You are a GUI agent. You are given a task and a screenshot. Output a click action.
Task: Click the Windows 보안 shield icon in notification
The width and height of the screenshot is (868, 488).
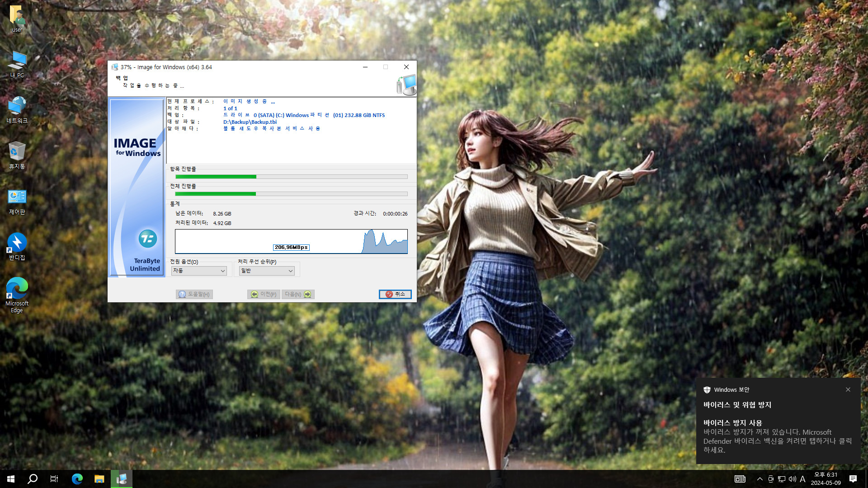pyautogui.click(x=707, y=389)
